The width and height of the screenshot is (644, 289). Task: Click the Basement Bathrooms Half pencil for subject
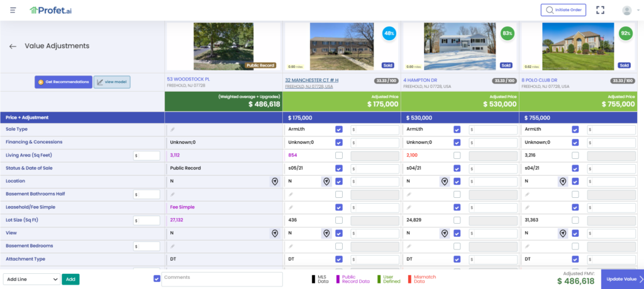point(172,194)
